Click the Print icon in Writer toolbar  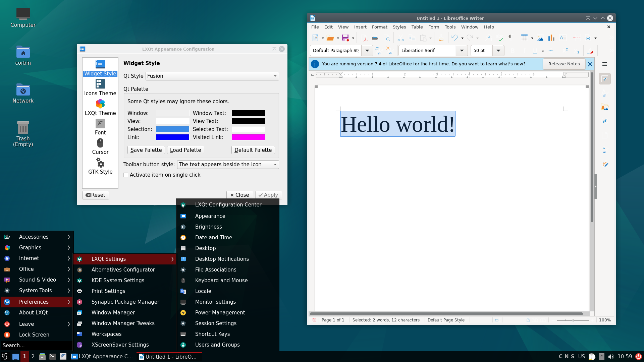tap(375, 38)
